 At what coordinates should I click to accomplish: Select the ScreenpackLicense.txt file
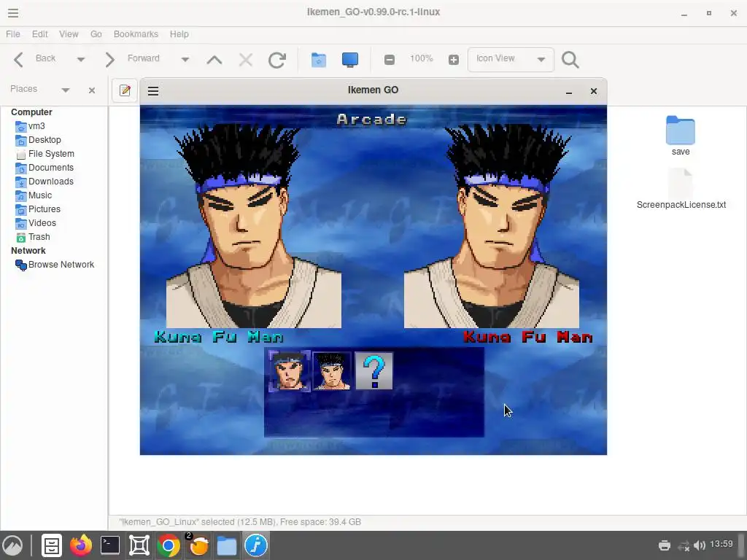point(681,189)
